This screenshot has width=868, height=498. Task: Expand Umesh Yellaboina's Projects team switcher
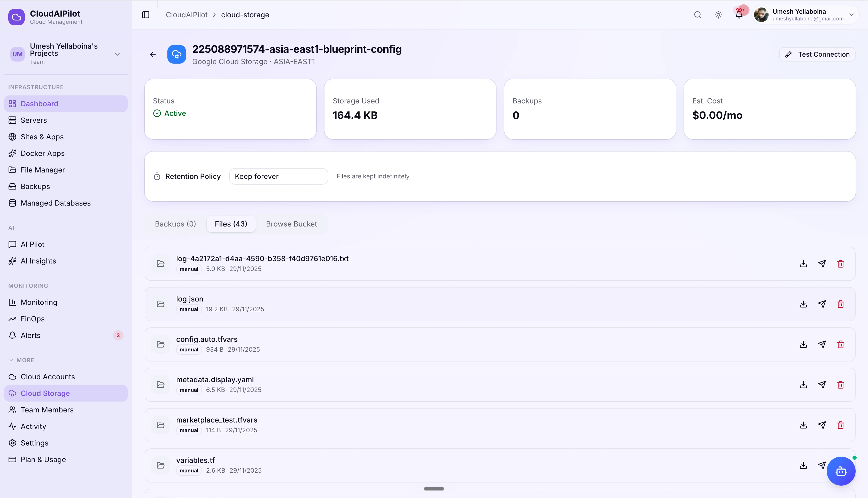click(x=66, y=54)
